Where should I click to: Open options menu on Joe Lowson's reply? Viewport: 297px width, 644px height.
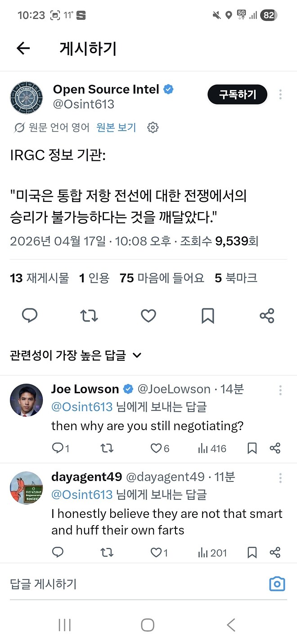click(x=280, y=390)
